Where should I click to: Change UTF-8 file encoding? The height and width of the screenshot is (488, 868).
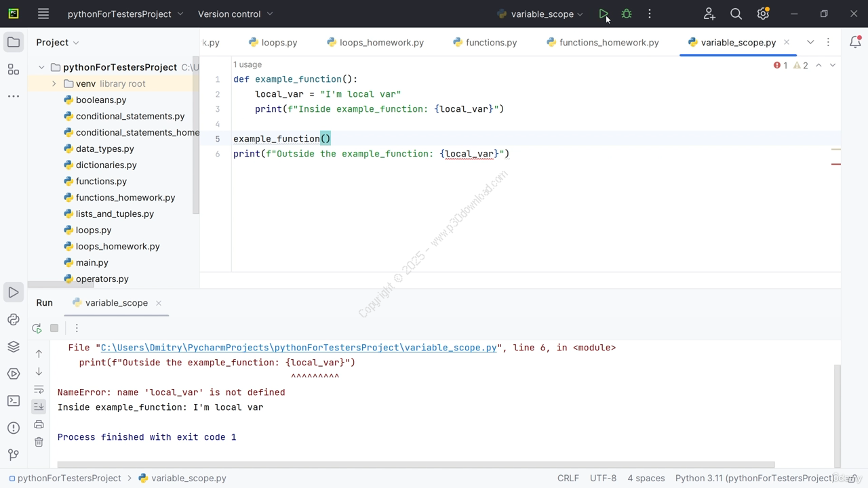click(x=603, y=478)
